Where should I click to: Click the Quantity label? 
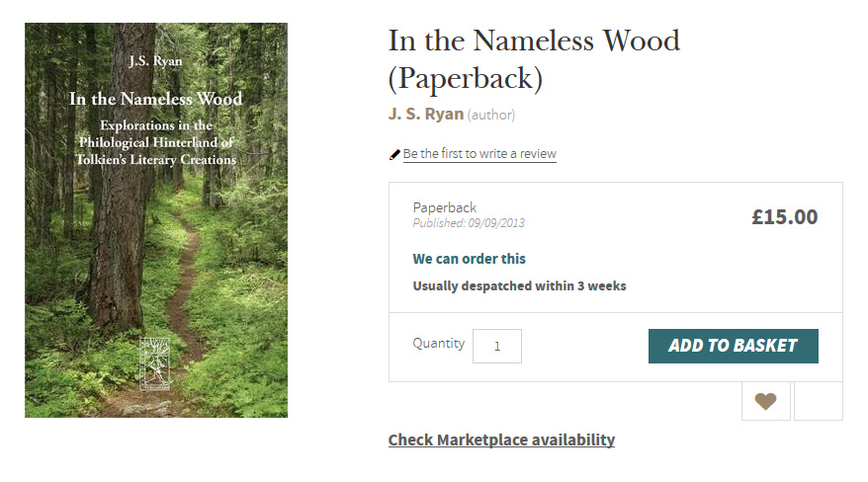pyautogui.click(x=438, y=344)
